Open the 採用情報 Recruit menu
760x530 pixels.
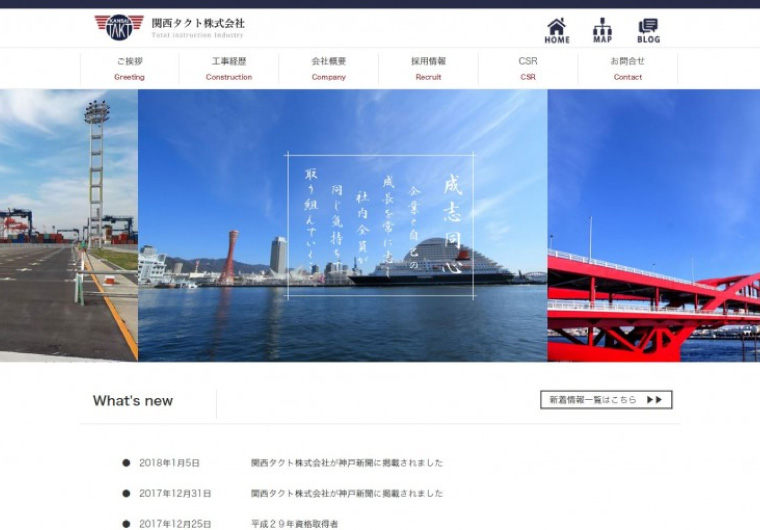pos(428,68)
